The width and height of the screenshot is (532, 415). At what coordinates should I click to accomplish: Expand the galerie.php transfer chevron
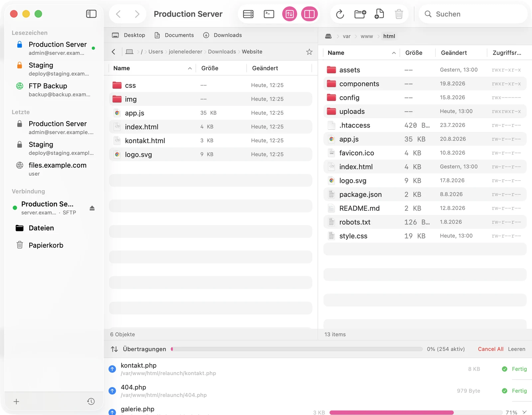click(x=524, y=412)
